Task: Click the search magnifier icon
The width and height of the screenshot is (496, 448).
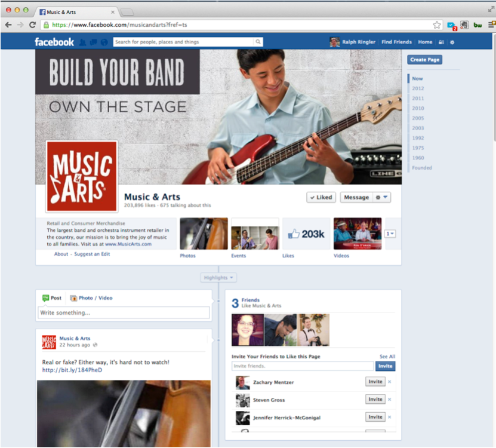Action: tap(258, 42)
